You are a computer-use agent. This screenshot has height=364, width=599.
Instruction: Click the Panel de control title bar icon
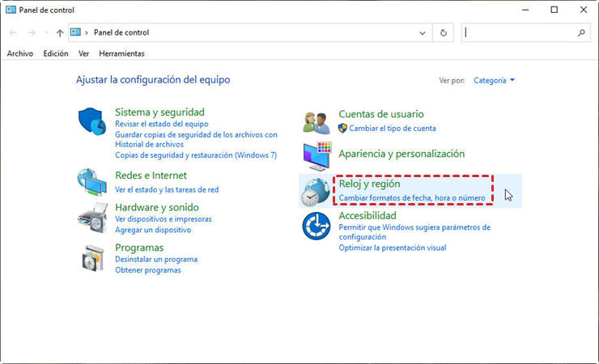pyautogui.click(x=11, y=10)
